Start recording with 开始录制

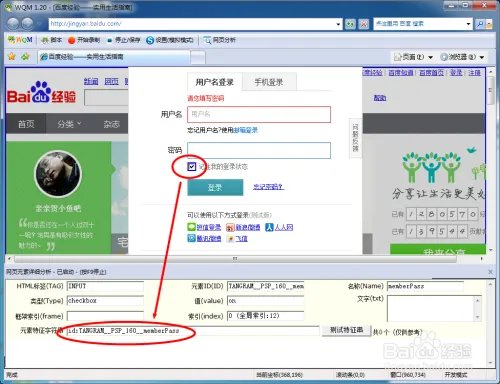tap(84, 40)
